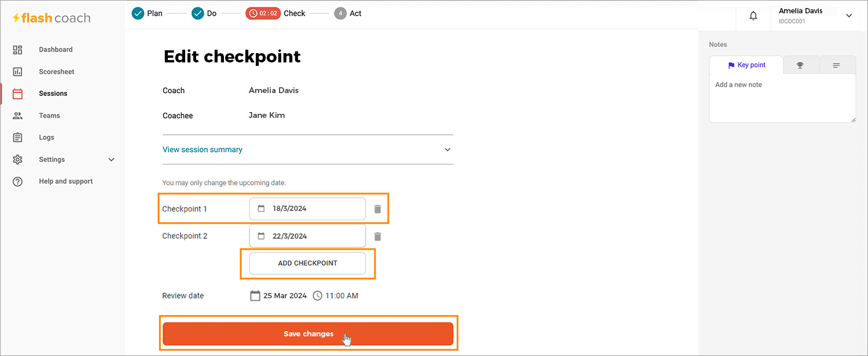Click the Save changes button

point(308,334)
